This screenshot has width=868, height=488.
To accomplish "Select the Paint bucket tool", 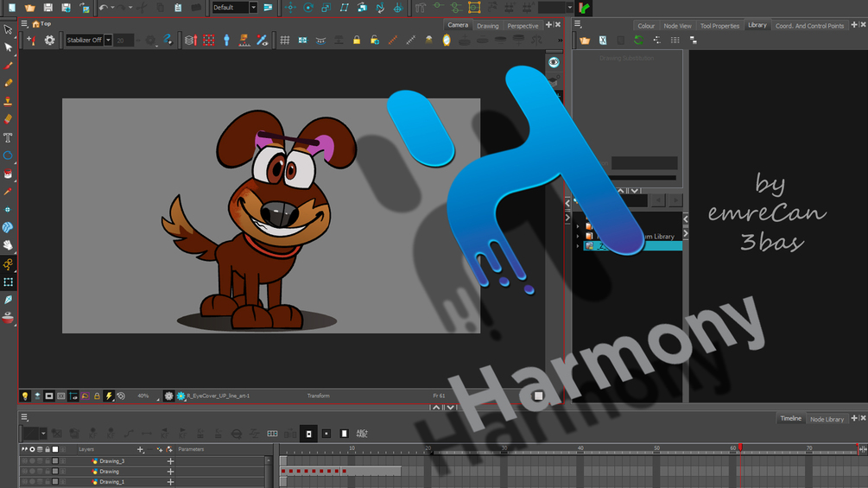I will 8,174.
